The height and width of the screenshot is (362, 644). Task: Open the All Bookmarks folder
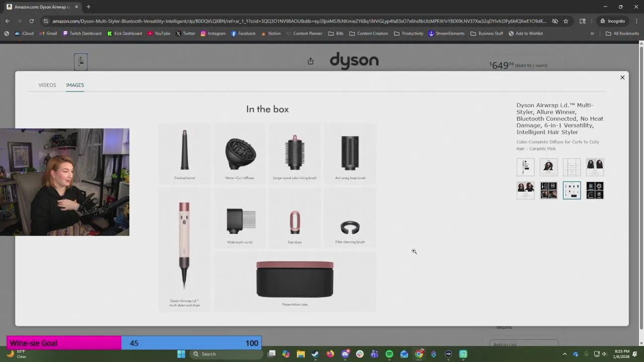622,34
